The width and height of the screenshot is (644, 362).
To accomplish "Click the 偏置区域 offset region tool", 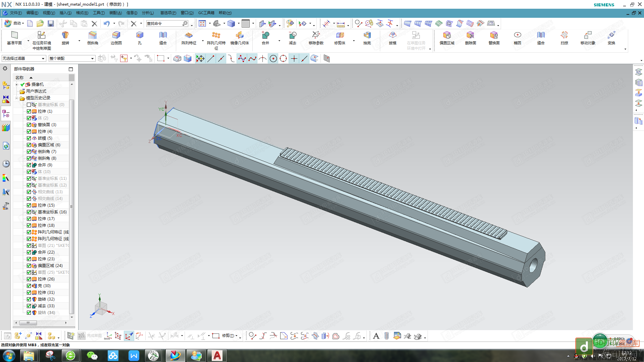I will tap(447, 38).
